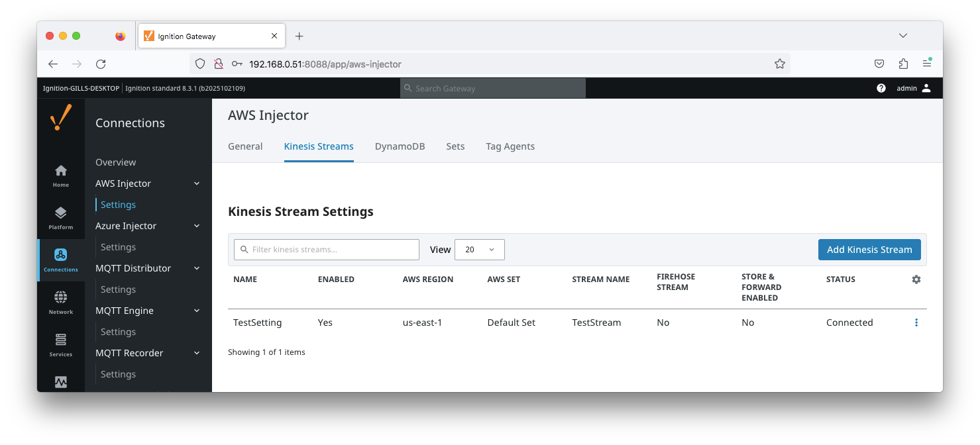Collapse the MQTT Engine section

[197, 311]
